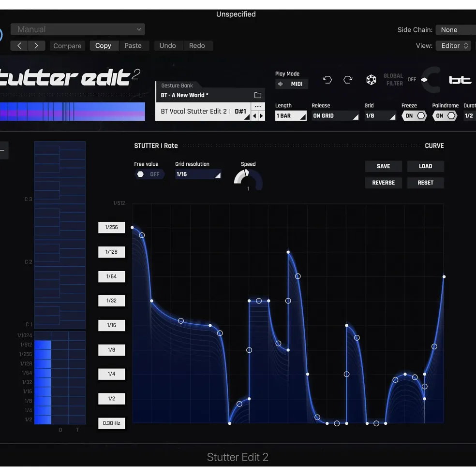476x476 pixels.
Task: Open the Gesture Bank folder icon
Action: click(x=257, y=95)
